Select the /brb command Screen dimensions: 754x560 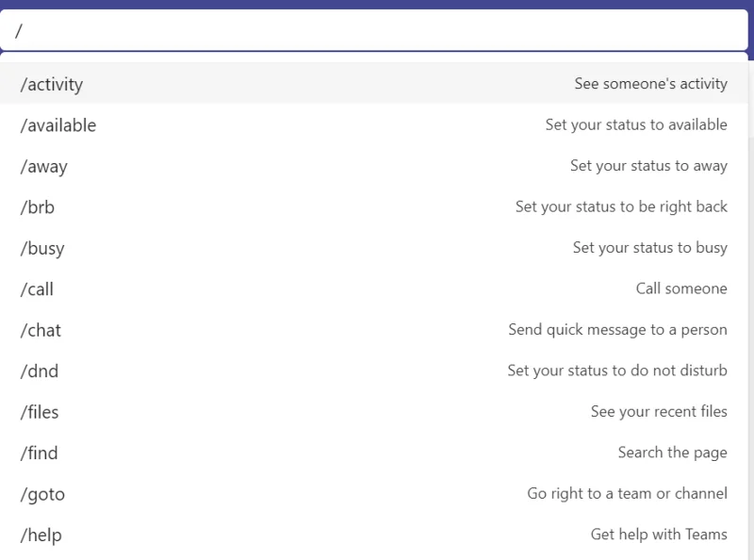point(374,206)
